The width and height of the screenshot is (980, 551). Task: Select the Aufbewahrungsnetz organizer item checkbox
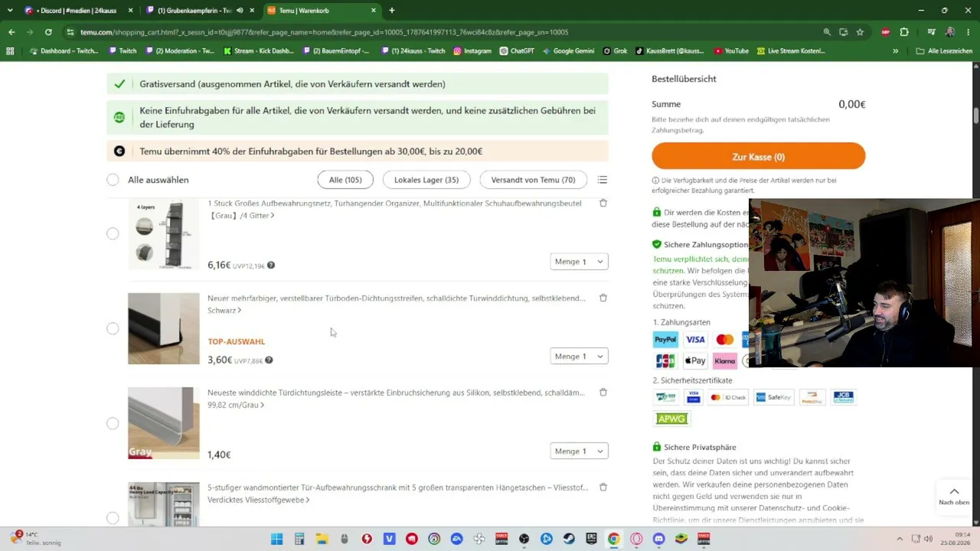[113, 233]
